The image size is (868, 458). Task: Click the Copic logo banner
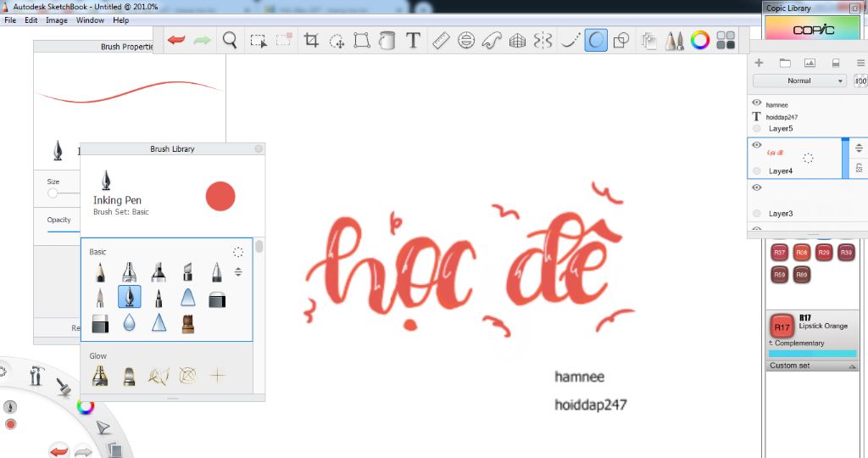point(813,30)
